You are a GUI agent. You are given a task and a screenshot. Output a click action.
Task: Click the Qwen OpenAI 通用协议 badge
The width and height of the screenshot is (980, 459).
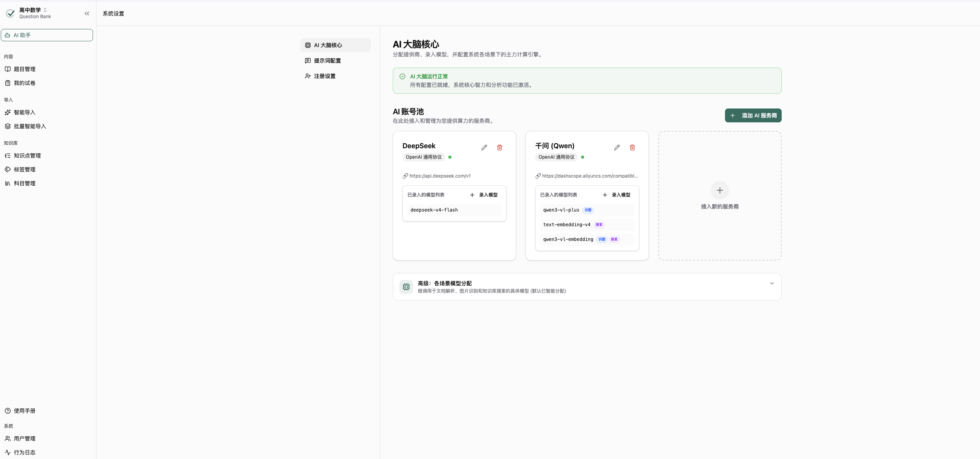tap(556, 157)
